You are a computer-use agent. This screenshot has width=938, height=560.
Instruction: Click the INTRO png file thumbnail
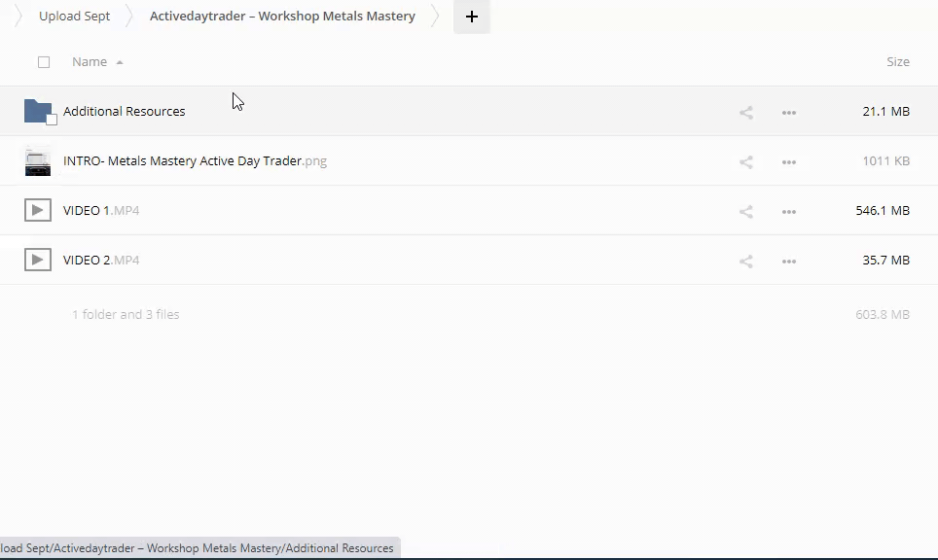(38, 161)
